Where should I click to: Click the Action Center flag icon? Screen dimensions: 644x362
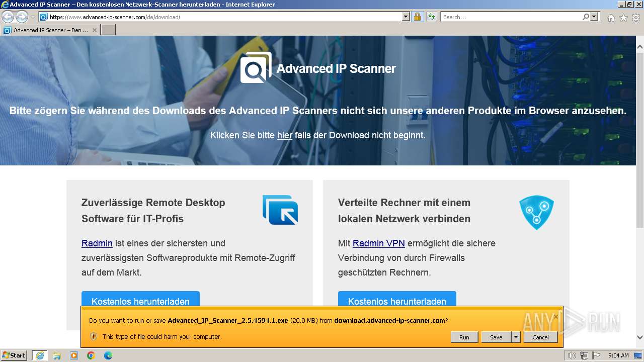[596, 355]
